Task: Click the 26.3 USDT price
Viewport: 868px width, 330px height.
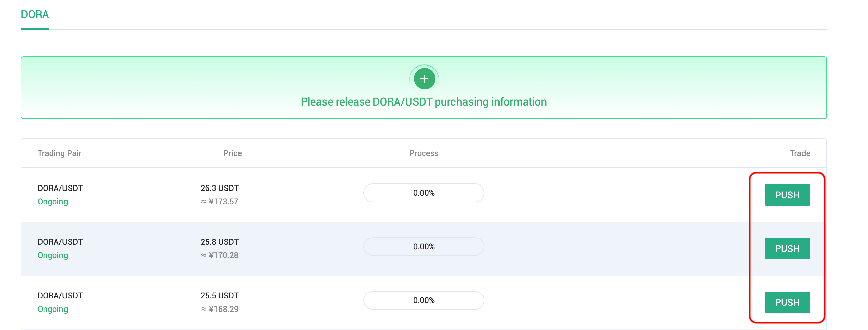Action: 220,188
